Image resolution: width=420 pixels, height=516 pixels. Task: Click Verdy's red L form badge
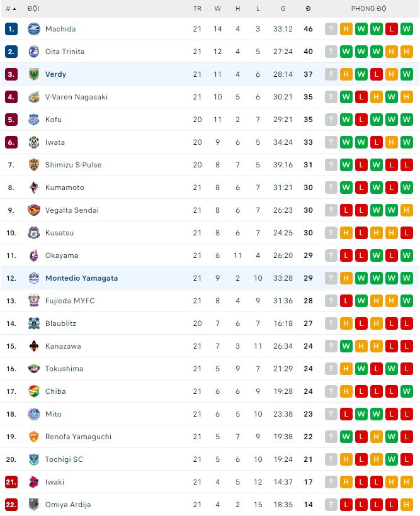(x=377, y=74)
